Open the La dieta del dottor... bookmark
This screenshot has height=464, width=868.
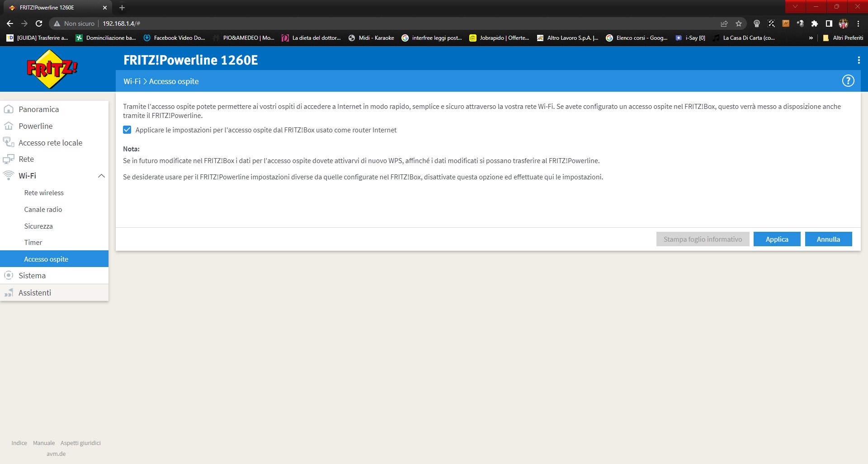pos(311,38)
